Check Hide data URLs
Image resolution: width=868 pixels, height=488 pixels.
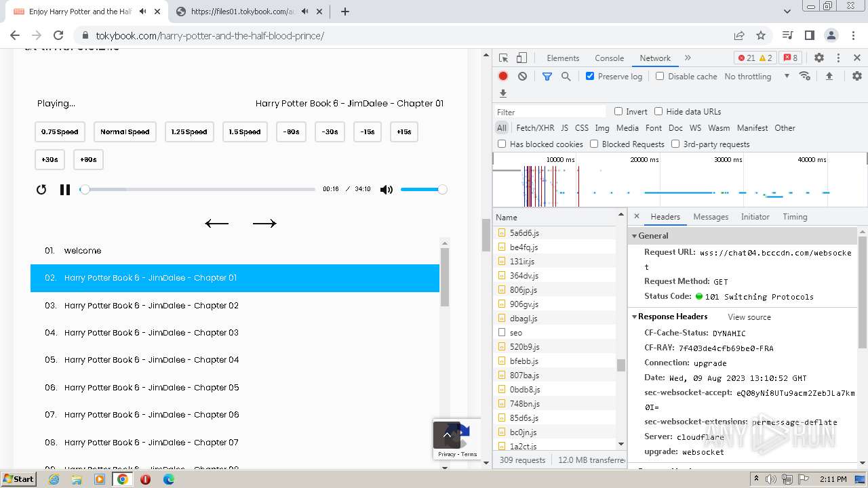pos(658,111)
